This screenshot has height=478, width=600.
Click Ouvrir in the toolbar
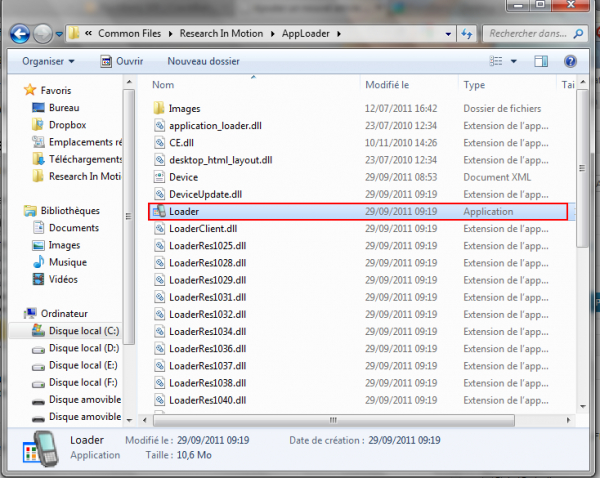pos(122,61)
